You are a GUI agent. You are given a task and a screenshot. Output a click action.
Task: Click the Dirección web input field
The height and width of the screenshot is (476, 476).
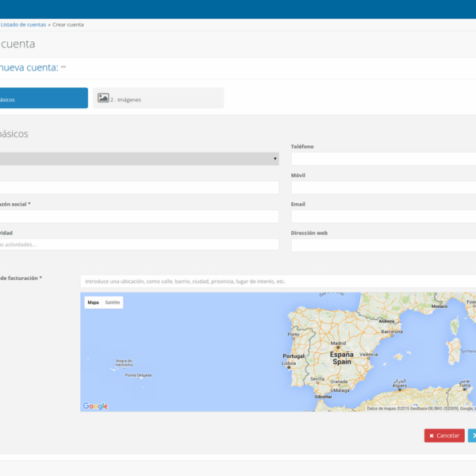pyautogui.click(x=383, y=245)
